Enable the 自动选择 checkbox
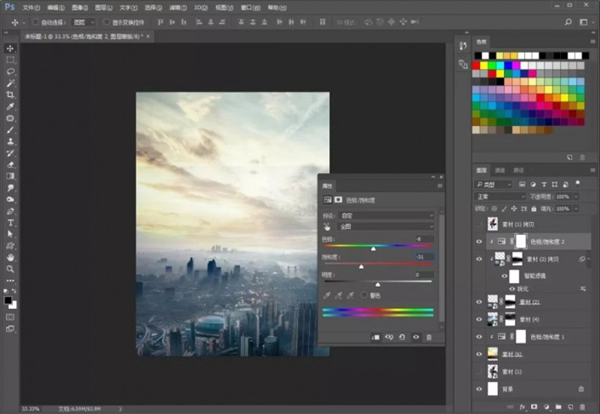The width and height of the screenshot is (600, 414). pyautogui.click(x=33, y=21)
